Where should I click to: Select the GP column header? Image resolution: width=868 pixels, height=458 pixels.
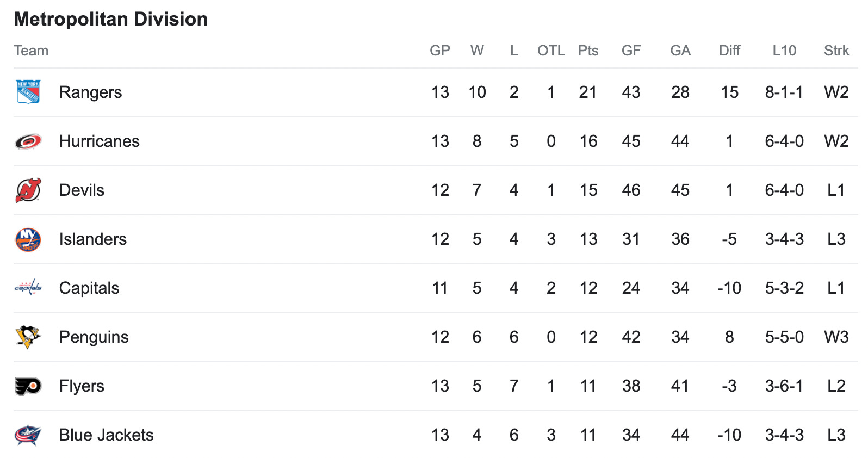pyautogui.click(x=440, y=51)
